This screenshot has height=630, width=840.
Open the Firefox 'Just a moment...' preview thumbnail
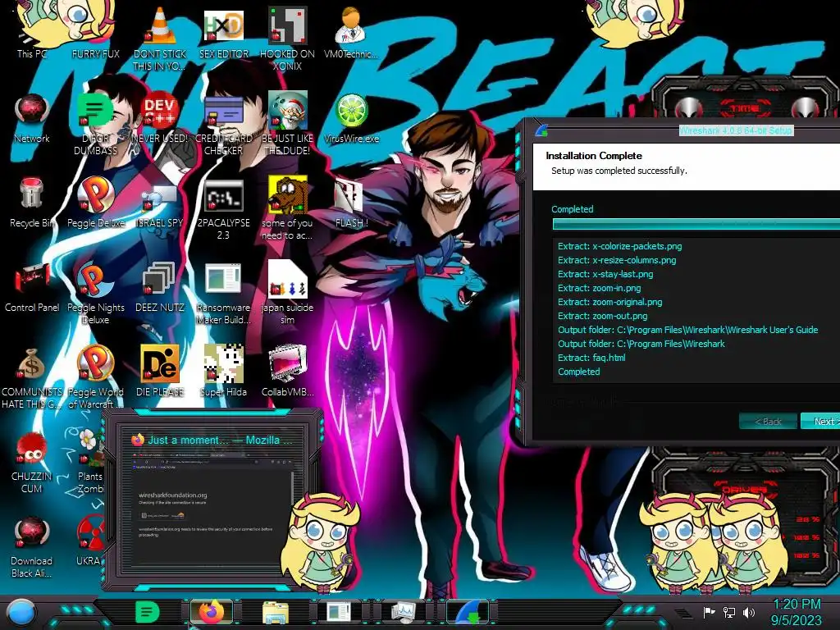click(212, 500)
